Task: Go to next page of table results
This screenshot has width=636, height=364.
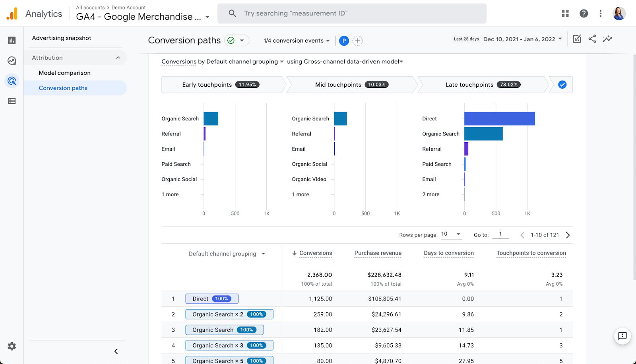Action: [x=568, y=235]
